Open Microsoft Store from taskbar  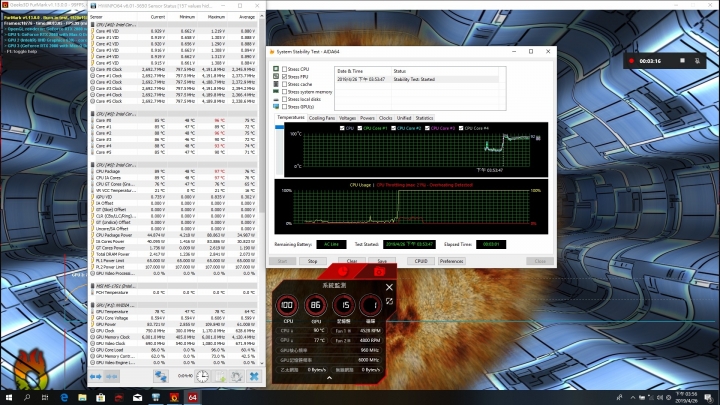[x=101, y=398]
